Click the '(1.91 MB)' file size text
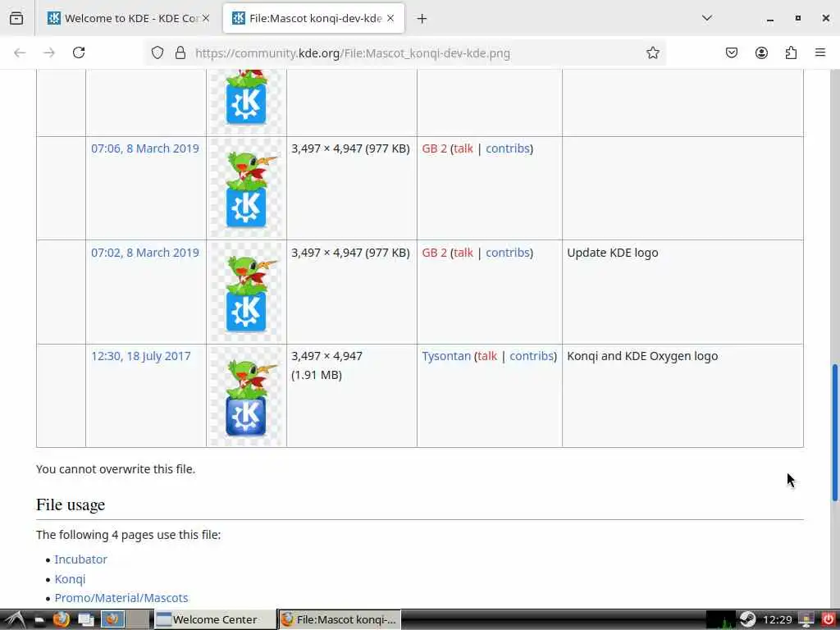This screenshot has width=840, height=630. (x=317, y=375)
